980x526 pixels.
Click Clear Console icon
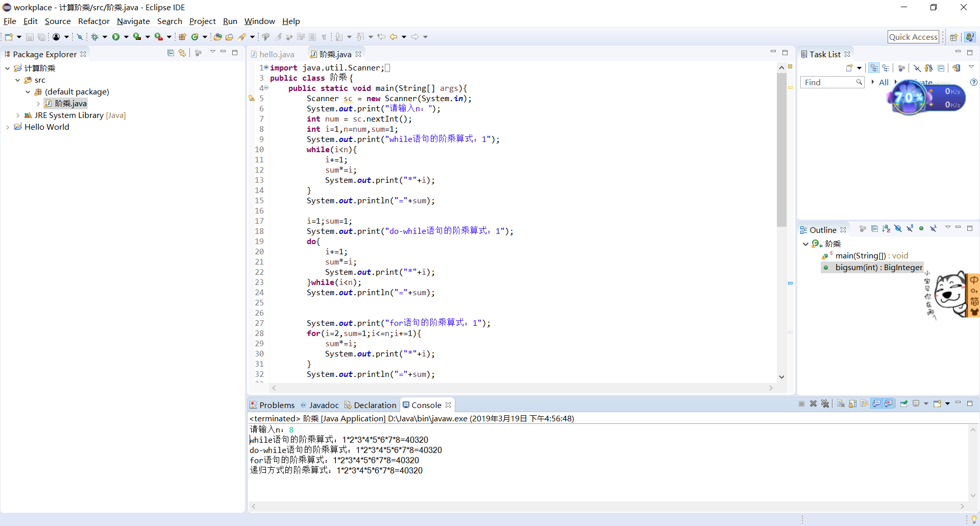841,404
